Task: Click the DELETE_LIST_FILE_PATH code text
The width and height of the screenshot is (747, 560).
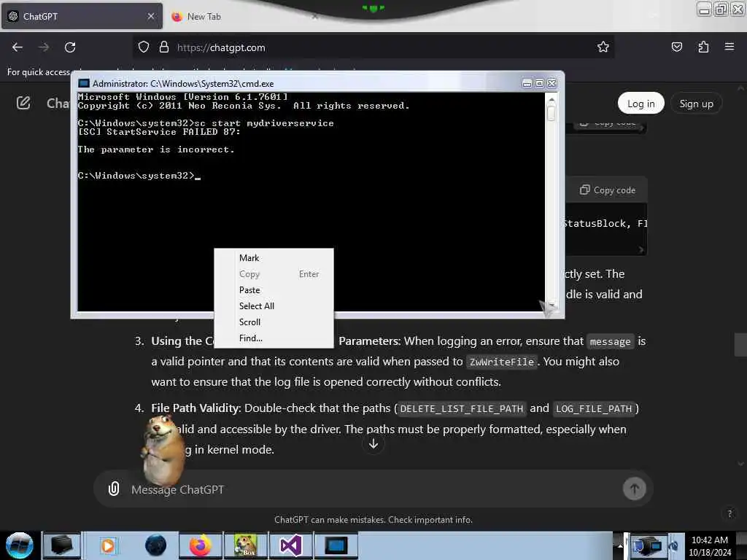Action: [462, 408]
